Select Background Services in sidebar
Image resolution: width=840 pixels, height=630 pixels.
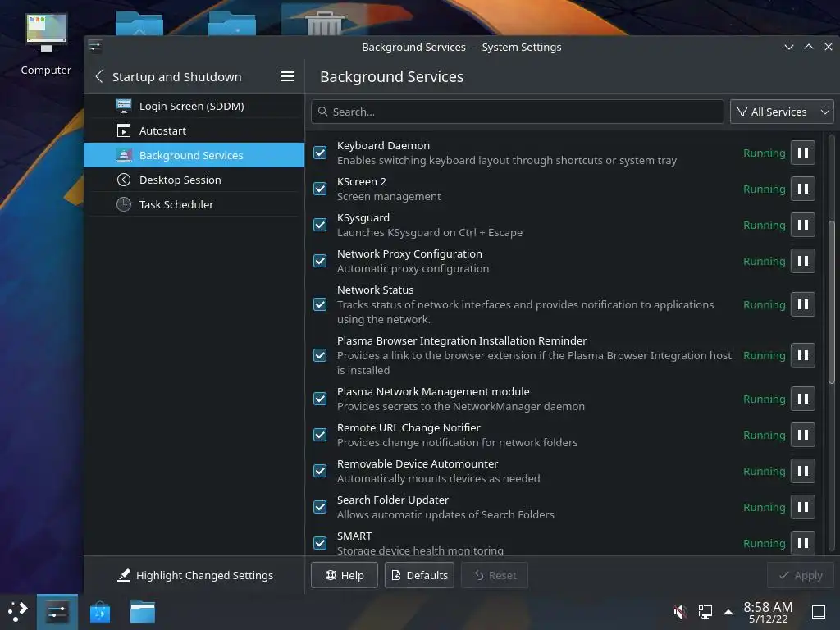[194, 155]
